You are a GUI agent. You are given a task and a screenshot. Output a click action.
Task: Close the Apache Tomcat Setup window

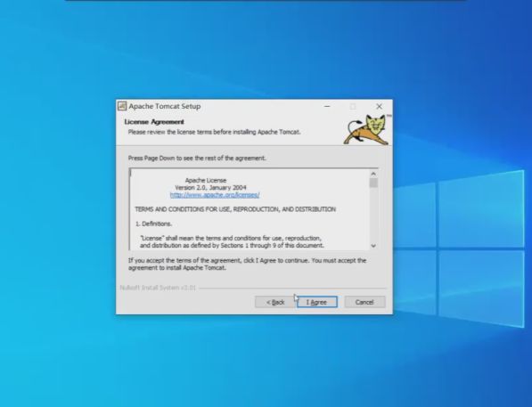pyautogui.click(x=379, y=106)
